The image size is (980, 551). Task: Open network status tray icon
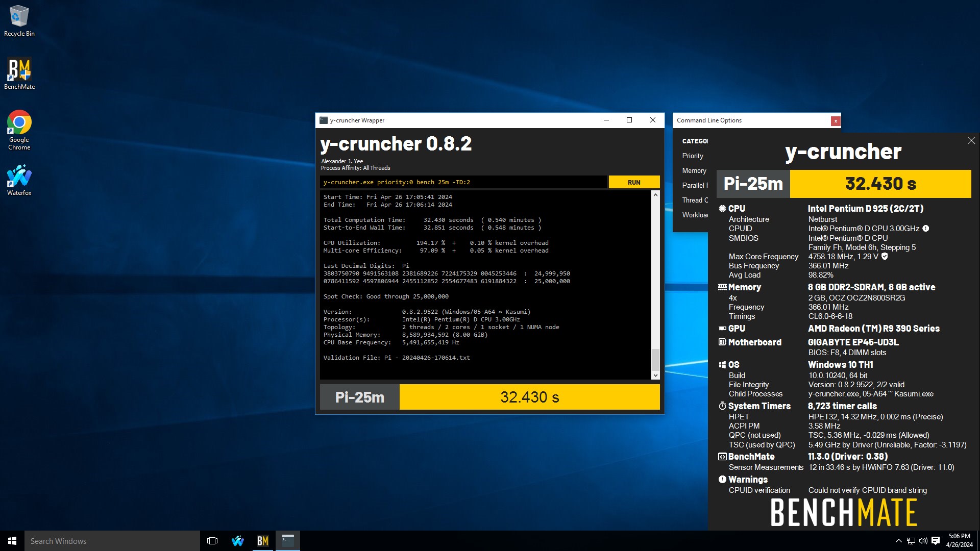point(911,541)
